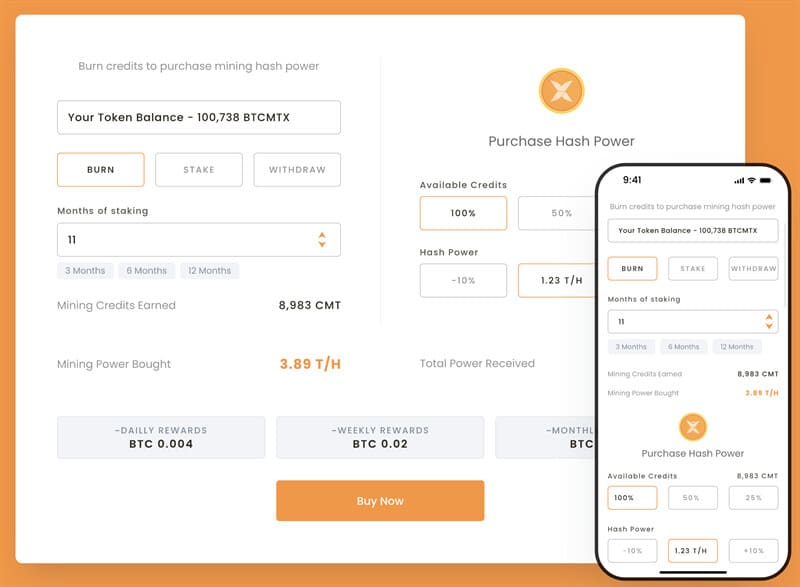Tap the cellular signal icon in the phone status bar
Viewport: 800px width, 587px height.
[x=738, y=181]
